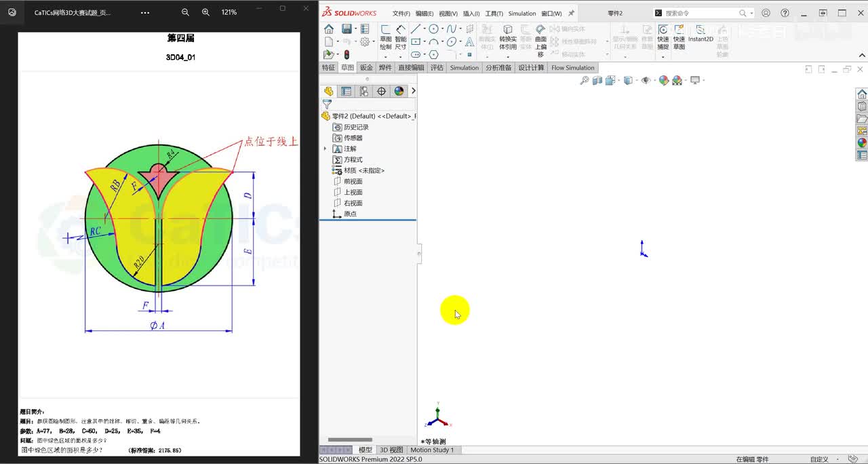The image size is (868, 464).
Task: Open the New document icon
Action: pyautogui.click(x=328, y=41)
